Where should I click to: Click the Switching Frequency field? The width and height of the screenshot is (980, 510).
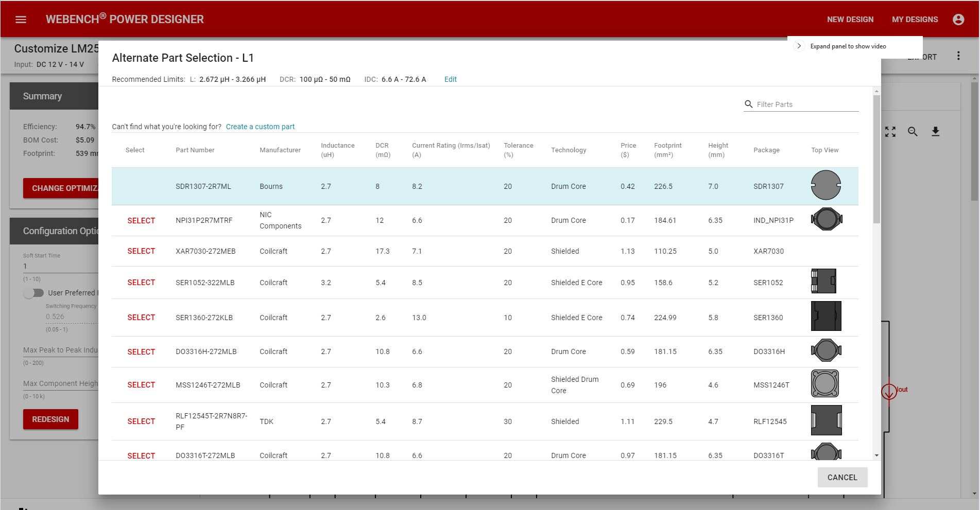pyautogui.click(x=72, y=317)
